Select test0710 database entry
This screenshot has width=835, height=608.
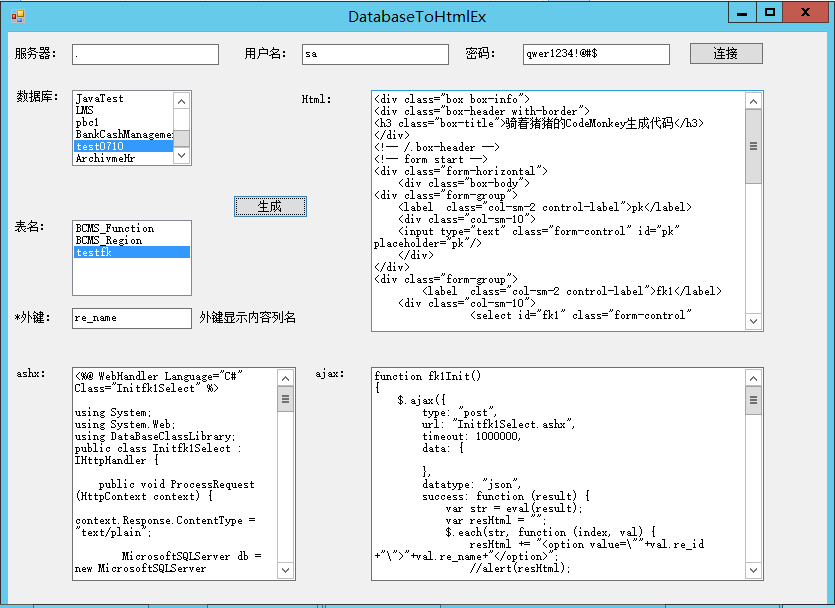coord(124,146)
